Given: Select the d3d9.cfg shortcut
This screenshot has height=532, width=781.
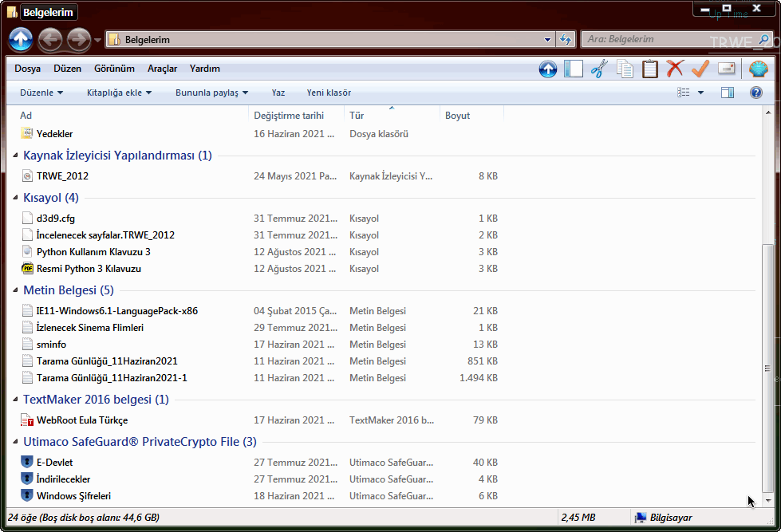Looking at the screenshot, I should click(55, 219).
